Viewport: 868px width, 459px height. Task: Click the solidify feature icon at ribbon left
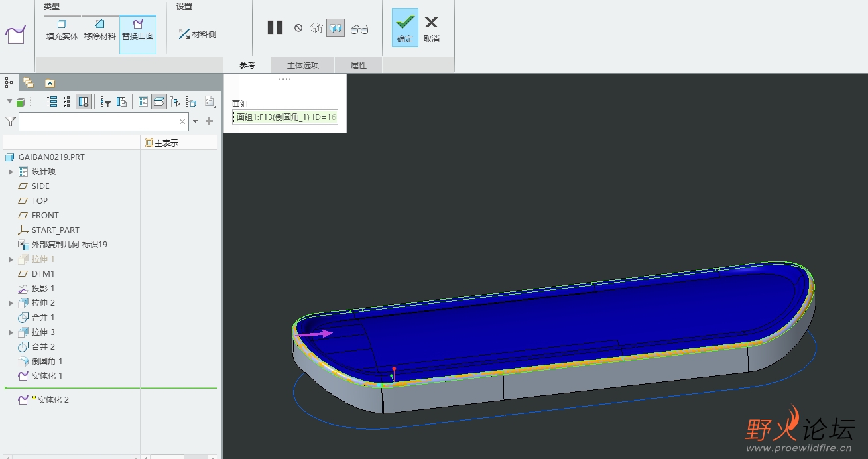point(15,34)
